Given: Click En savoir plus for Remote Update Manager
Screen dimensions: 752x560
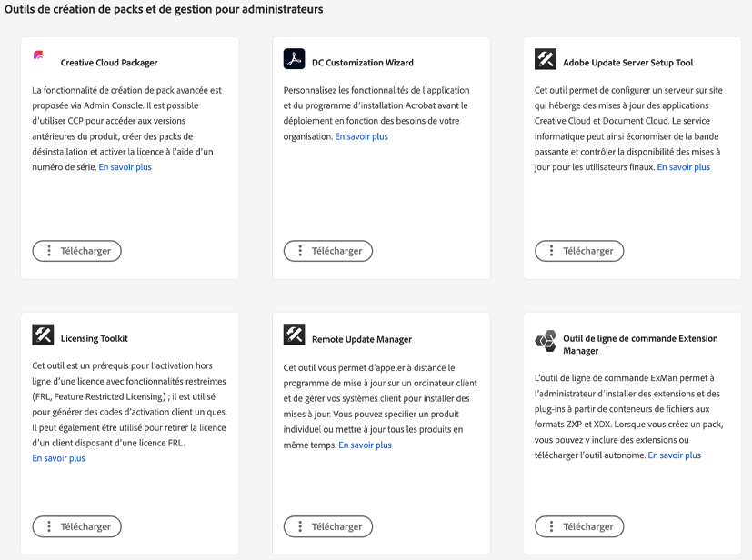Looking at the screenshot, I should [x=365, y=445].
